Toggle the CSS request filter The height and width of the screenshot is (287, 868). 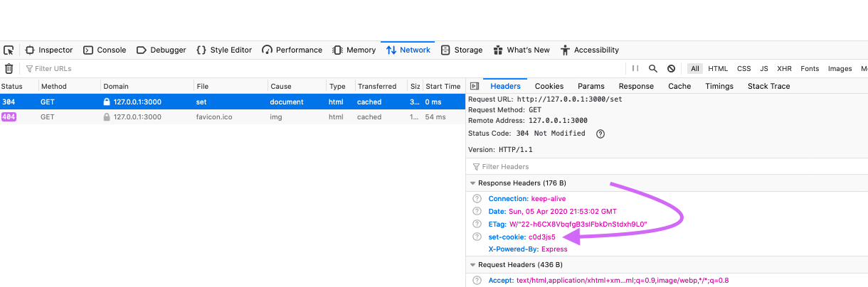(743, 69)
